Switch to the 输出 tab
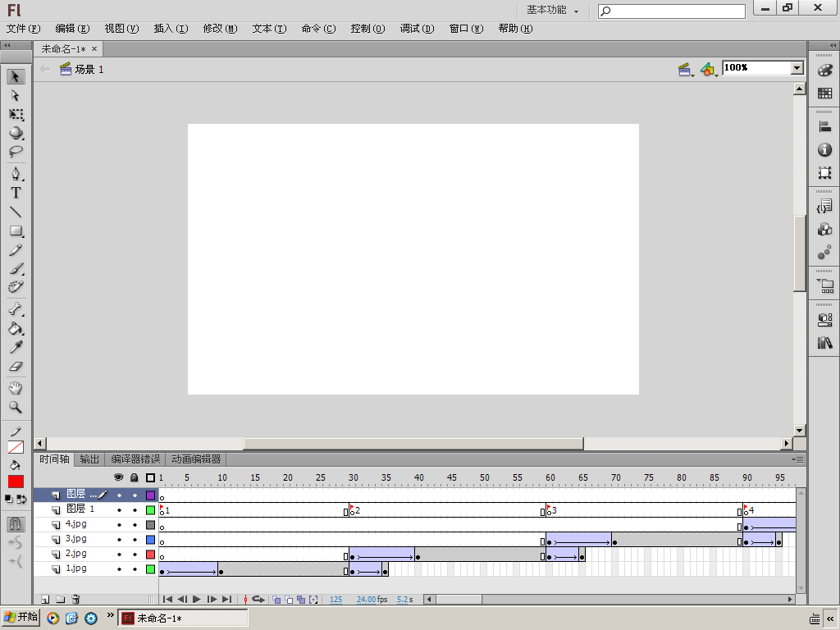Image resolution: width=840 pixels, height=630 pixels. pos(89,459)
